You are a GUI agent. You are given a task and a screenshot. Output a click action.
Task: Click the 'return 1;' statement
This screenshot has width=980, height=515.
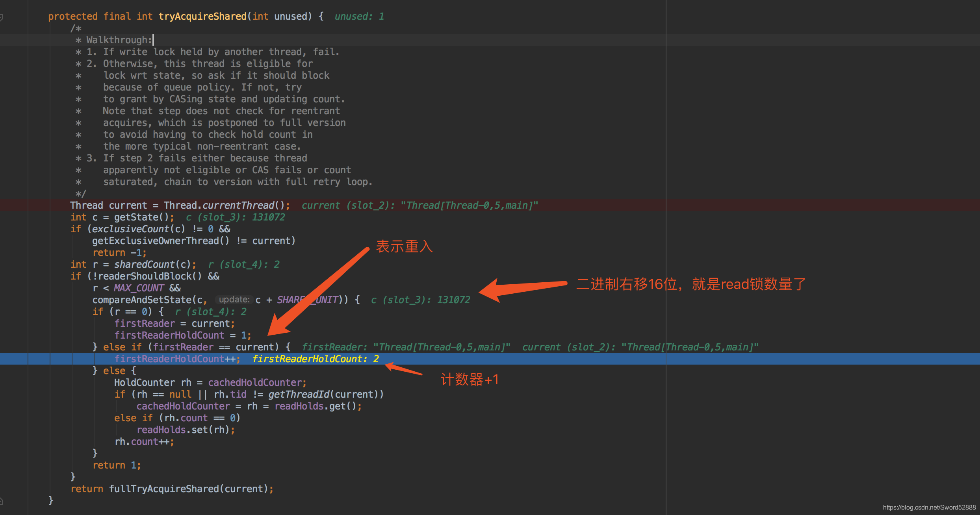pos(117,465)
